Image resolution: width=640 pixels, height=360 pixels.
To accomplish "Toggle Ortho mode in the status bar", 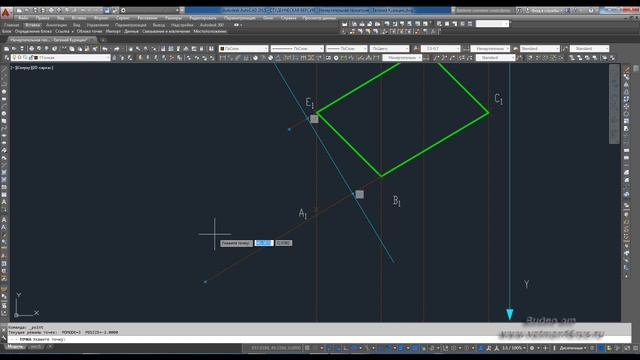I will [346, 348].
